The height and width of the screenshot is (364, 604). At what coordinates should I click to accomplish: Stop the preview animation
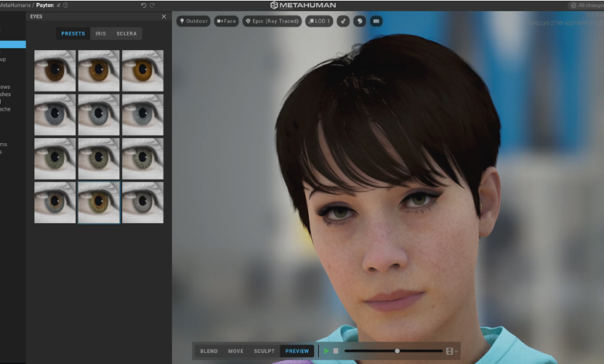(x=336, y=351)
